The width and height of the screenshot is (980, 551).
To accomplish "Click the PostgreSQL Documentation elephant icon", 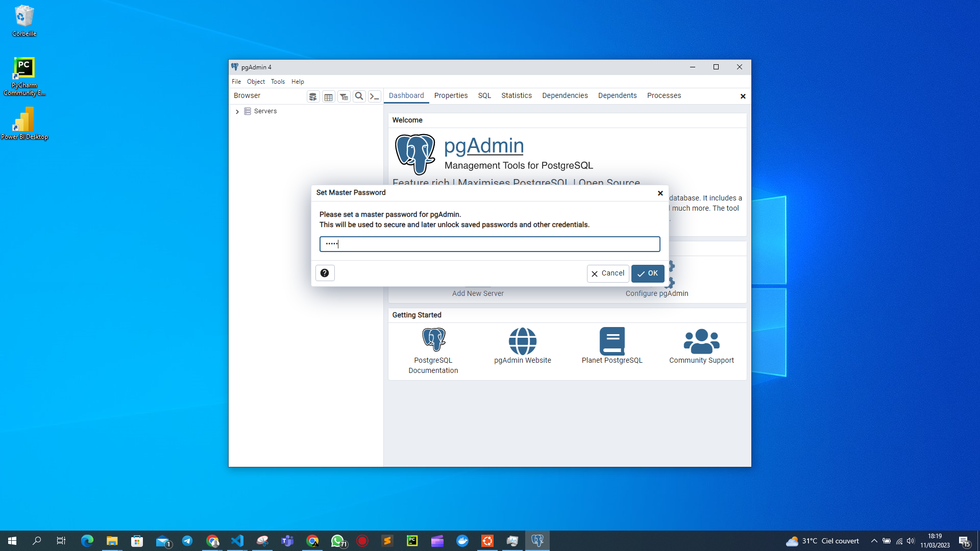I will [x=434, y=340].
